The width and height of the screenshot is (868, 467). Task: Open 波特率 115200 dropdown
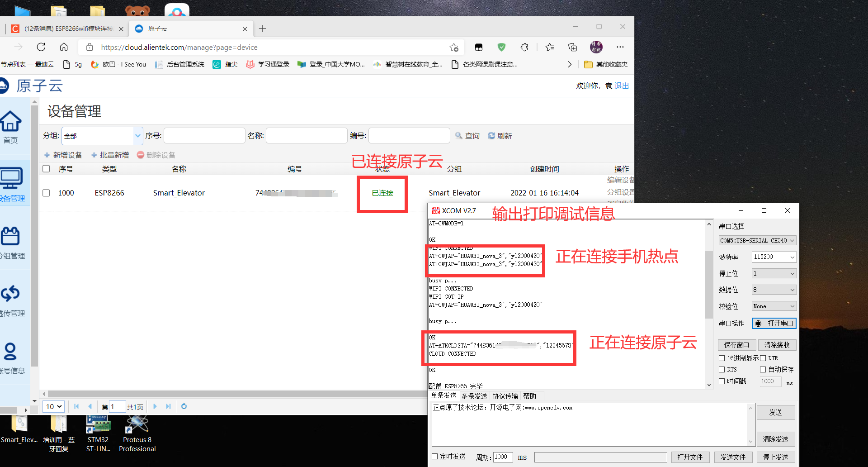774,257
